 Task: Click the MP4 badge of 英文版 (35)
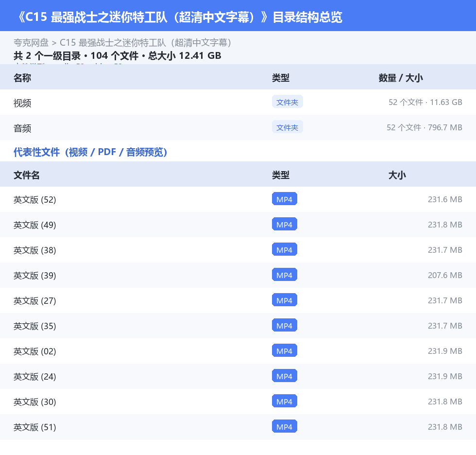[x=285, y=325]
